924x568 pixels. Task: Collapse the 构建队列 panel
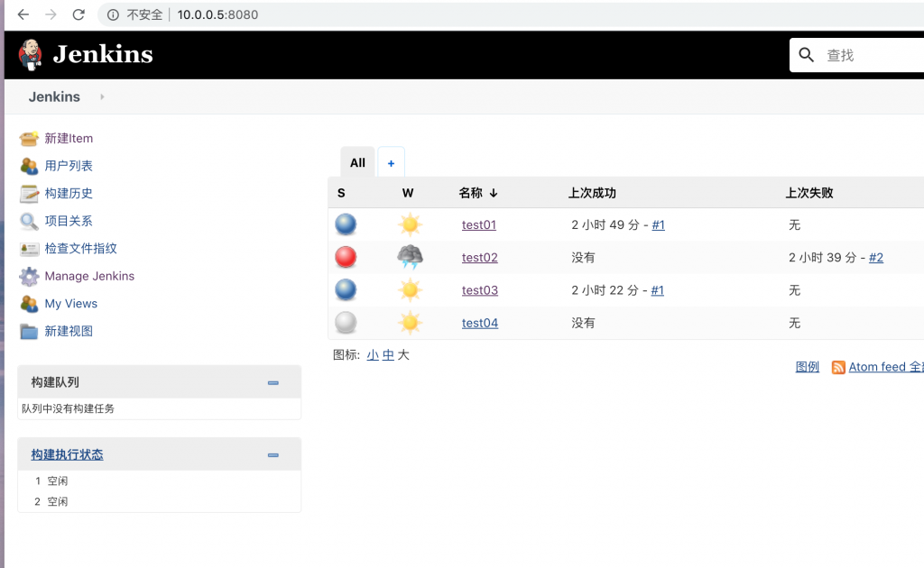coord(273,382)
